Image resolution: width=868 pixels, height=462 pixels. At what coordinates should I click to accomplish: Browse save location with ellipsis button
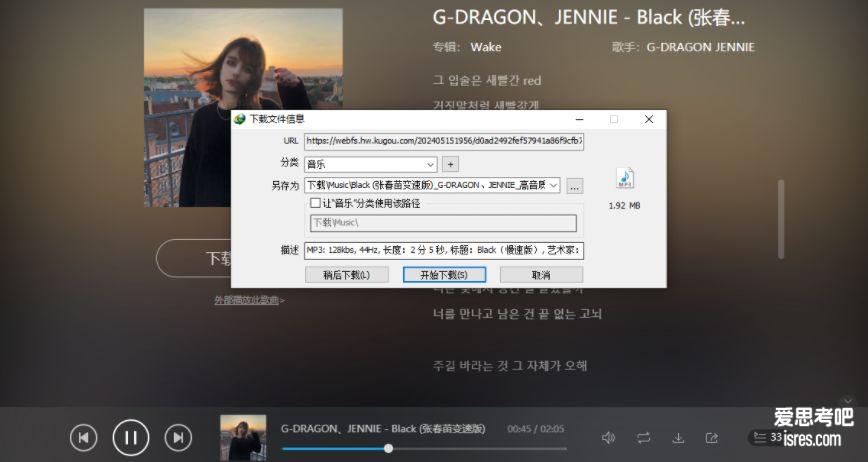pos(575,186)
